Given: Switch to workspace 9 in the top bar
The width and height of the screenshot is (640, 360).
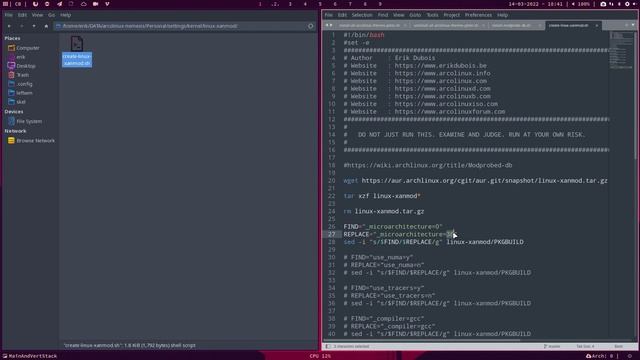Looking at the screenshot, I should (x=380, y=4).
